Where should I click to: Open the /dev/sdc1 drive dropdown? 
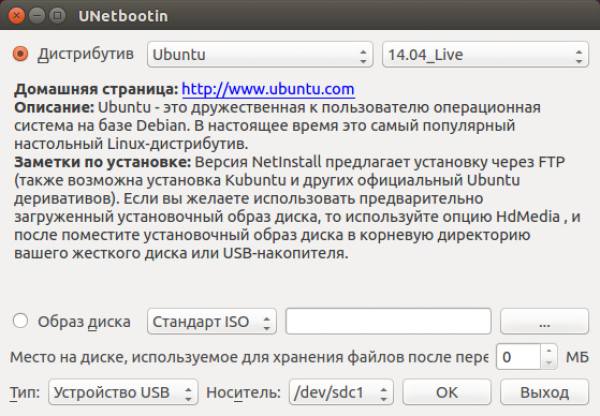click(x=341, y=392)
